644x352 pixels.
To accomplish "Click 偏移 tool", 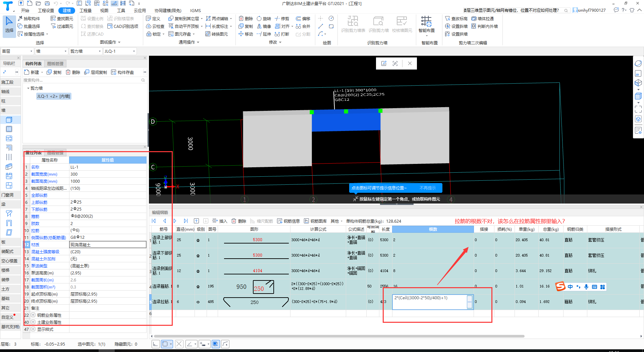I will click(303, 18).
